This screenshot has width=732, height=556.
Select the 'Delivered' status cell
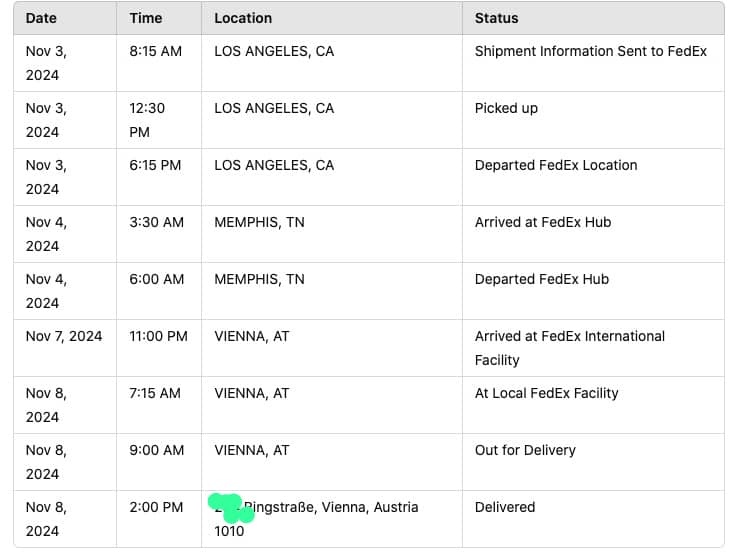[x=505, y=507]
